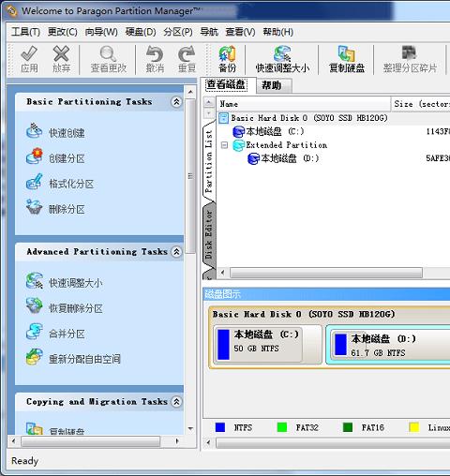Image resolution: width=450 pixels, height=476 pixels.
Task: Click 整理分区碎片 defragment toolbar icon
Action: point(410,53)
